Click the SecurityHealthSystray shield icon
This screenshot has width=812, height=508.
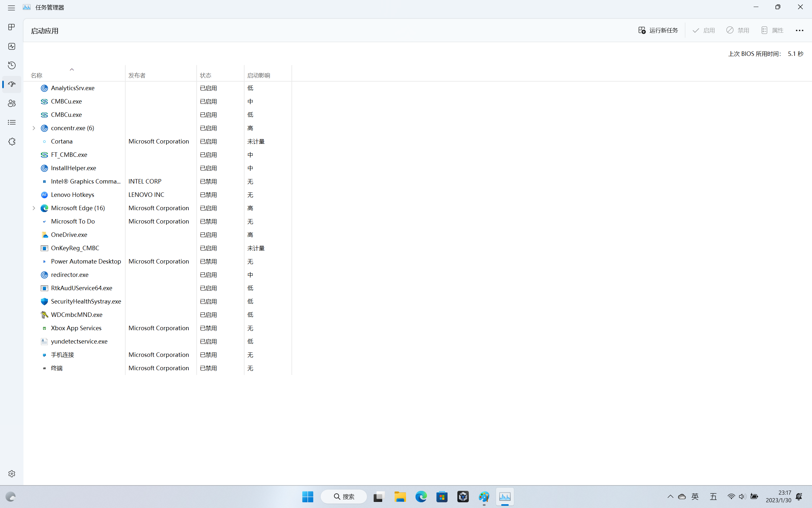(x=44, y=301)
